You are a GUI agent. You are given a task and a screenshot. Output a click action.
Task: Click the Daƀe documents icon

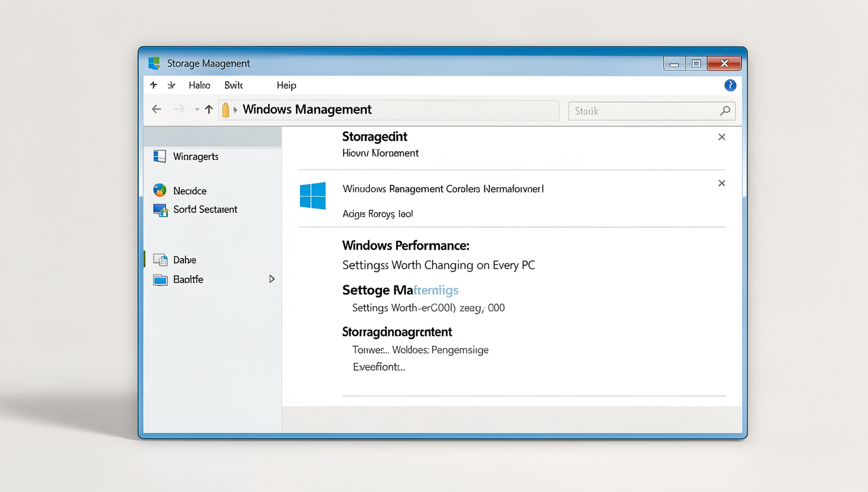(x=161, y=260)
